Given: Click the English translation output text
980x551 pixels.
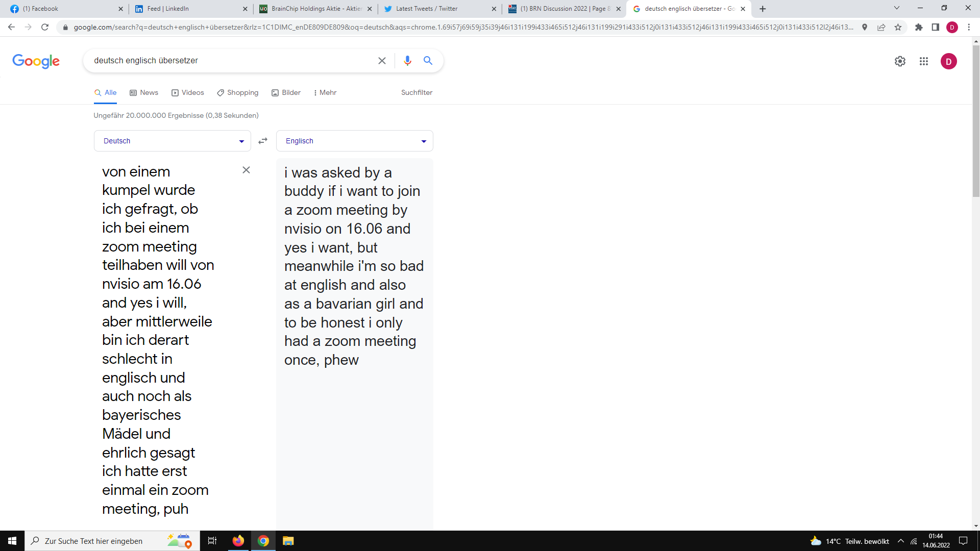Looking at the screenshot, I should point(354,266).
